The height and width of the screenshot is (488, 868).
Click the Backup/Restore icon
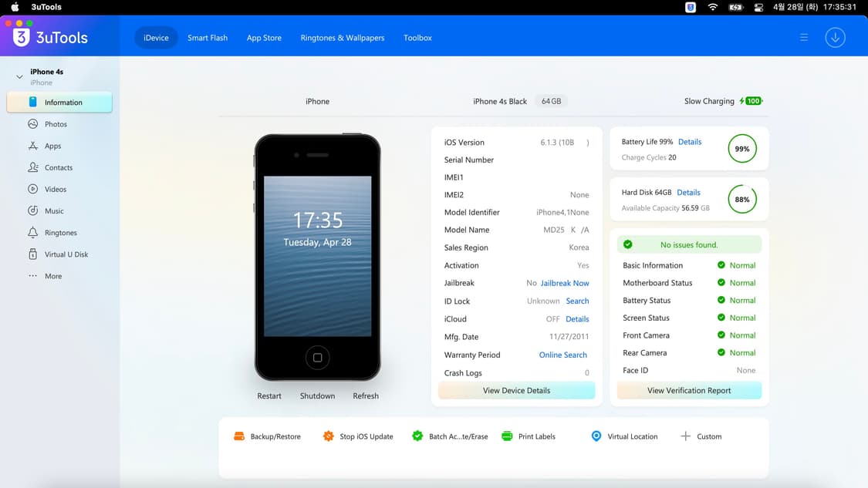pos(239,436)
